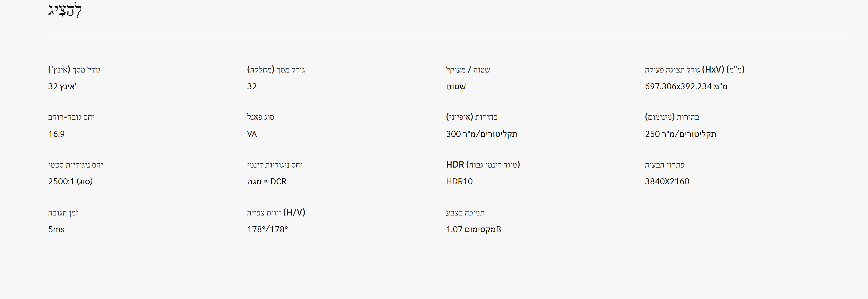Viewport: 868px width, 299px height.
Task: Click the סוג פאנל label
Action: tap(261, 117)
